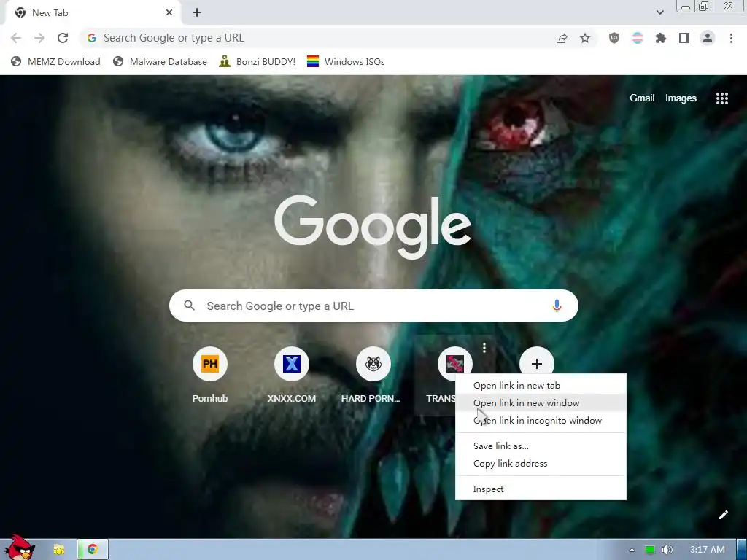Image resolution: width=747 pixels, height=560 pixels.
Task: Select Save link as...
Action: pyautogui.click(x=541, y=446)
